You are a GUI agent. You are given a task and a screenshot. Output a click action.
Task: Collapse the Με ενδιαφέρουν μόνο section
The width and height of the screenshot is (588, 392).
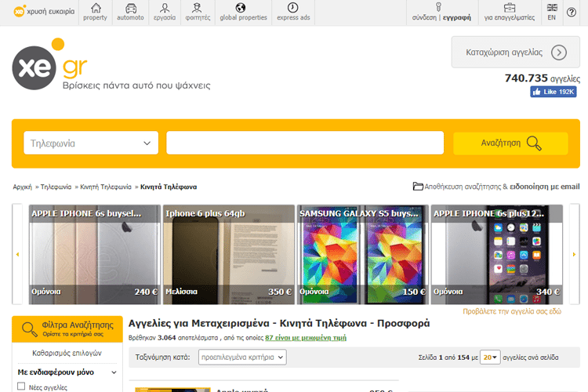[114, 372]
